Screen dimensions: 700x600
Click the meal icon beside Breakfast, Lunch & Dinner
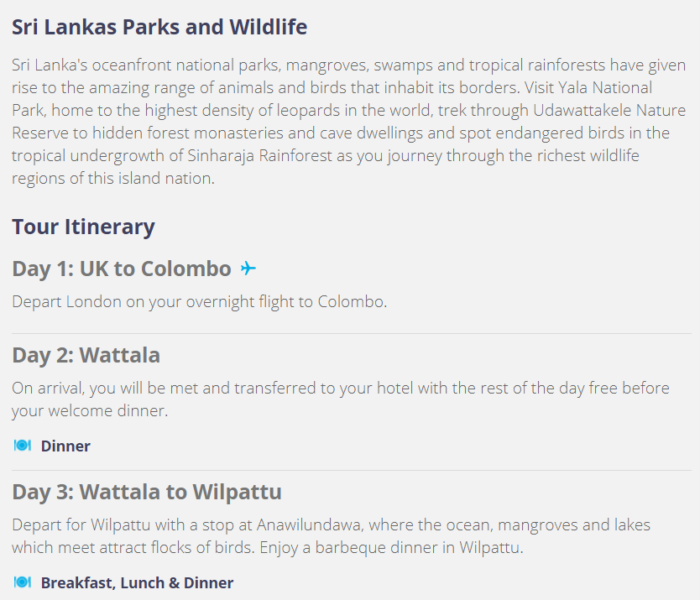pos(23,582)
